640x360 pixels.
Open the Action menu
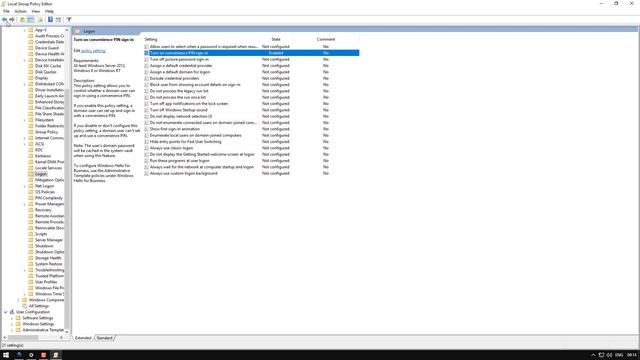20,11
